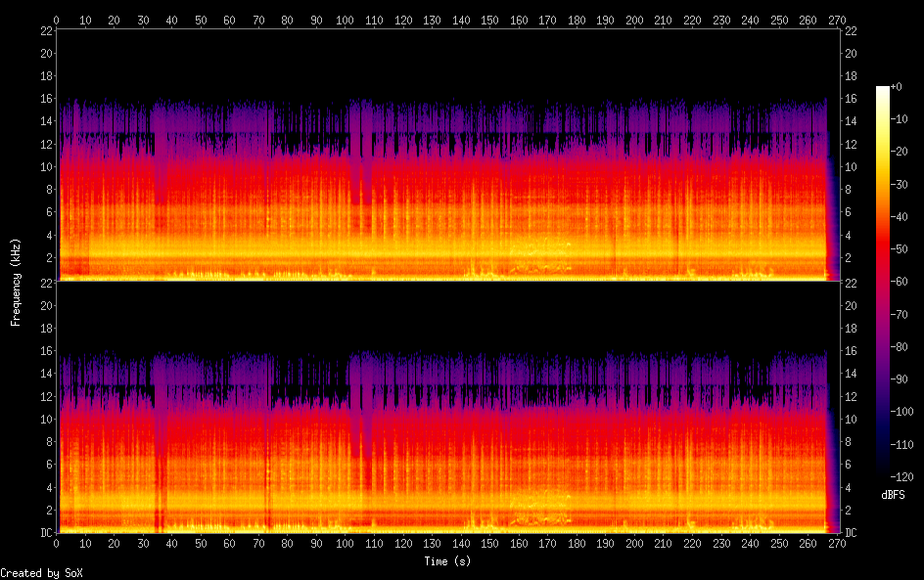
Task: Click the "-90" color scale value
Action: pos(899,379)
